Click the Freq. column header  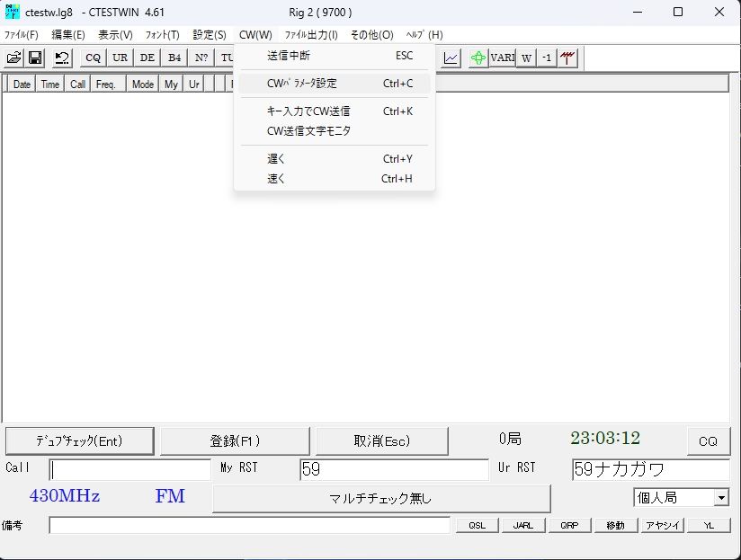108,84
